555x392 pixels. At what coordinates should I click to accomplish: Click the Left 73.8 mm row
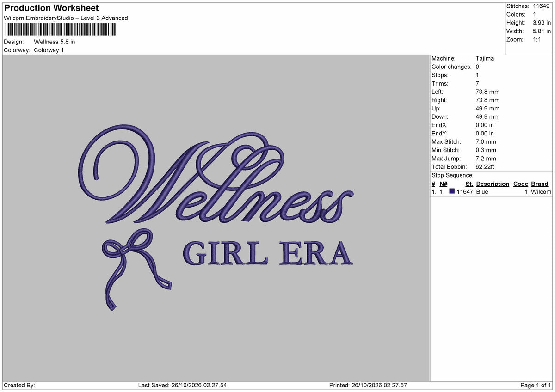click(x=466, y=92)
